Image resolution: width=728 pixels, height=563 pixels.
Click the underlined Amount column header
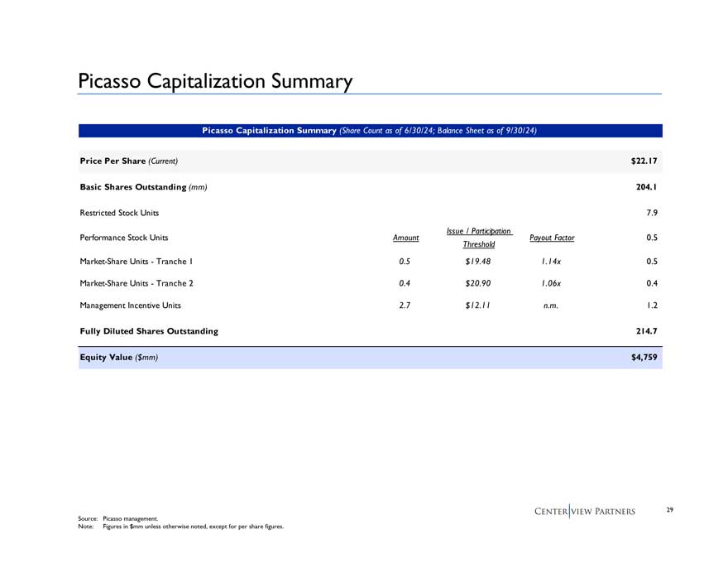[405, 238]
